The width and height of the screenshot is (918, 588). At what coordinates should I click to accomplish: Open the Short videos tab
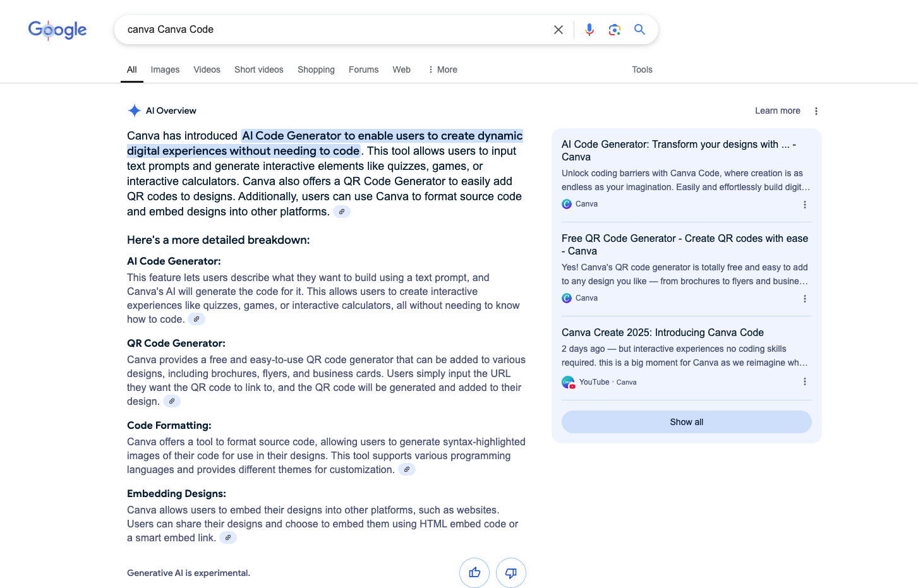coord(259,69)
